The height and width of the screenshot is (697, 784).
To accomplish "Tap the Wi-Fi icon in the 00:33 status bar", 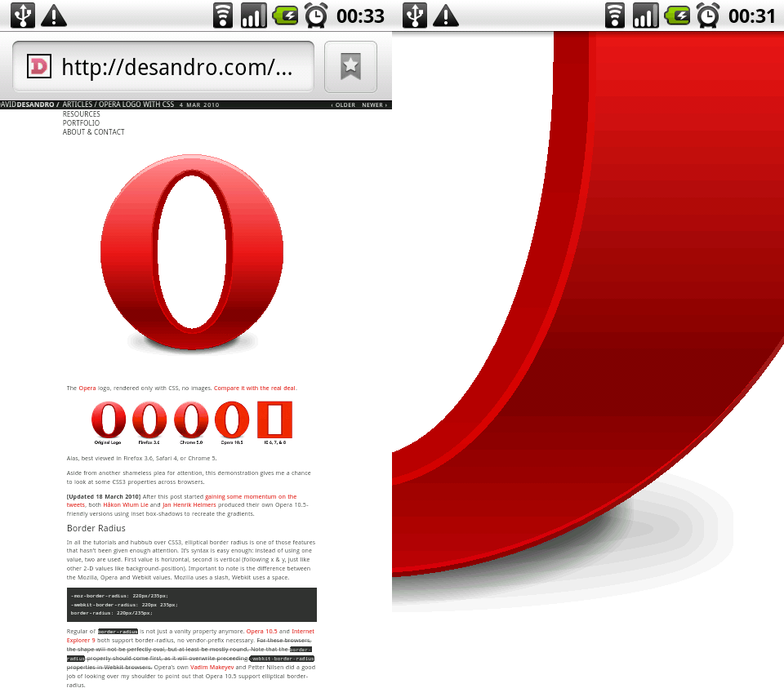I will click(x=222, y=15).
